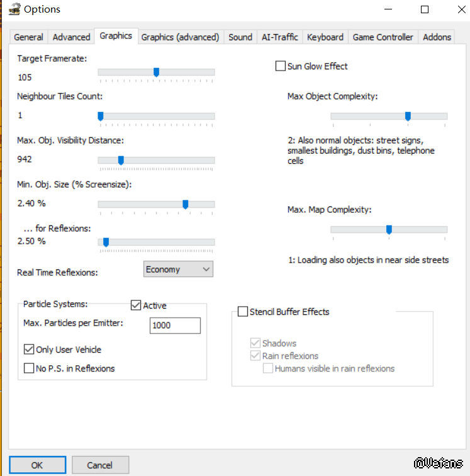The image size is (470, 476).
Task: Click the Neighbour Tiles Count label
Action: point(60,96)
